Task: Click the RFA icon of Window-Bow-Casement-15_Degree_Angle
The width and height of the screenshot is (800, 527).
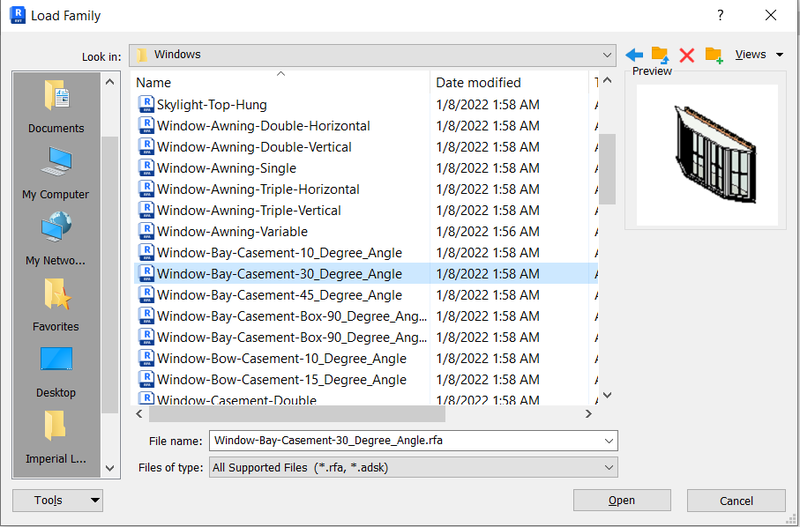Action: (146, 380)
